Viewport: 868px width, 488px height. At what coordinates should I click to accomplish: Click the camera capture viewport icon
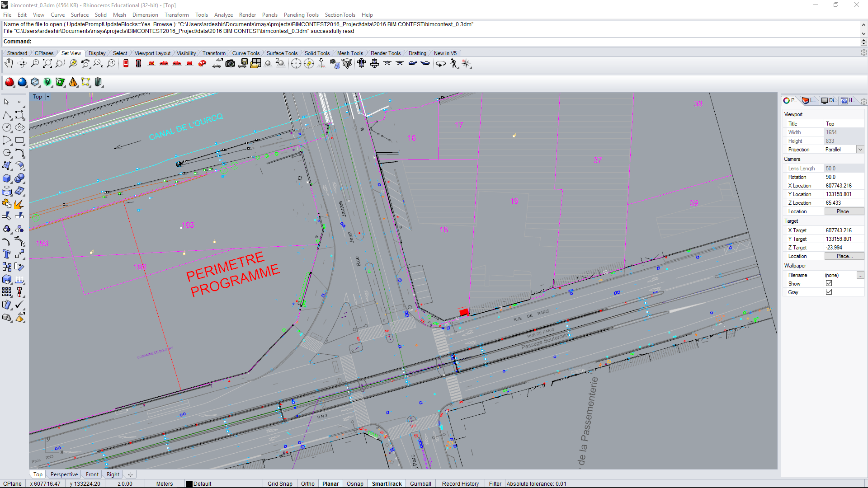tap(230, 64)
